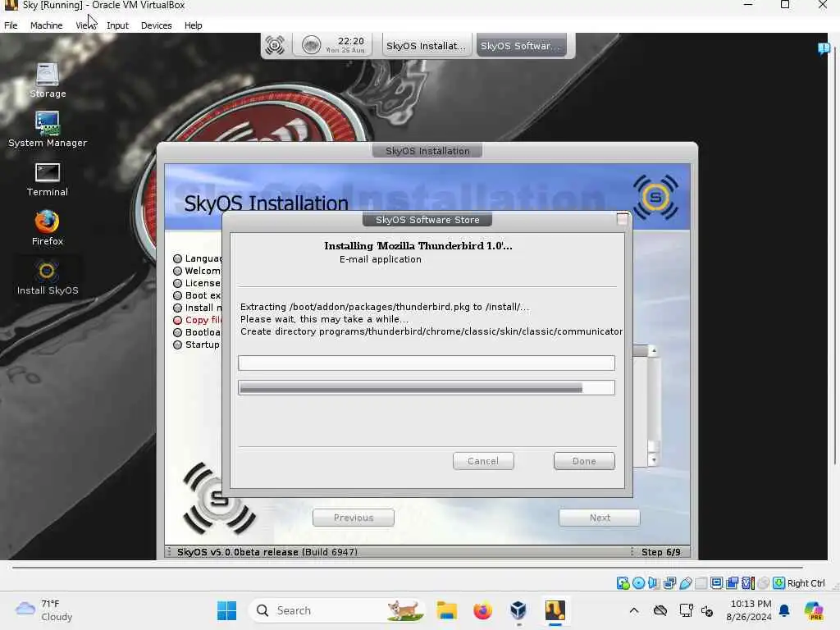Select the Boot ex step radio button
Screen dimensions: 840x630
tap(177, 295)
